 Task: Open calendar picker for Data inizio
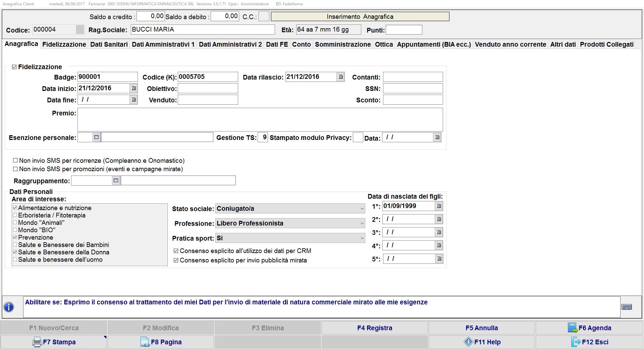(x=133, y=88)
